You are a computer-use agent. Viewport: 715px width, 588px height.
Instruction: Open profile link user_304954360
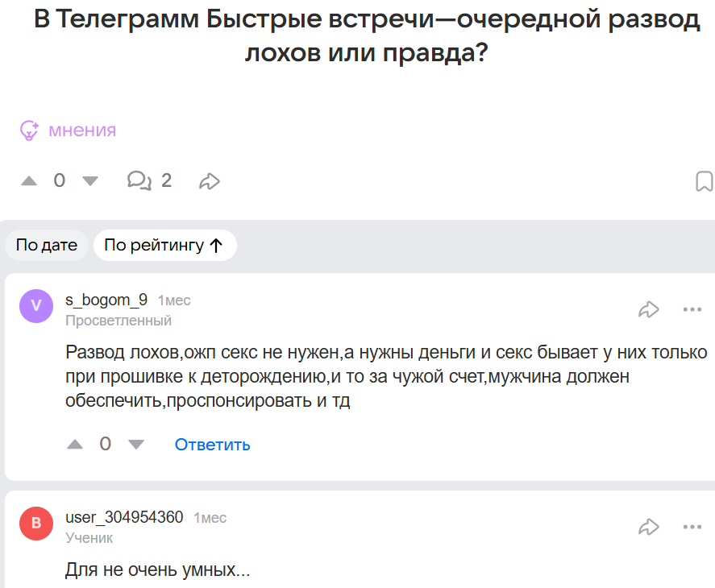click(x=124, y=517)
